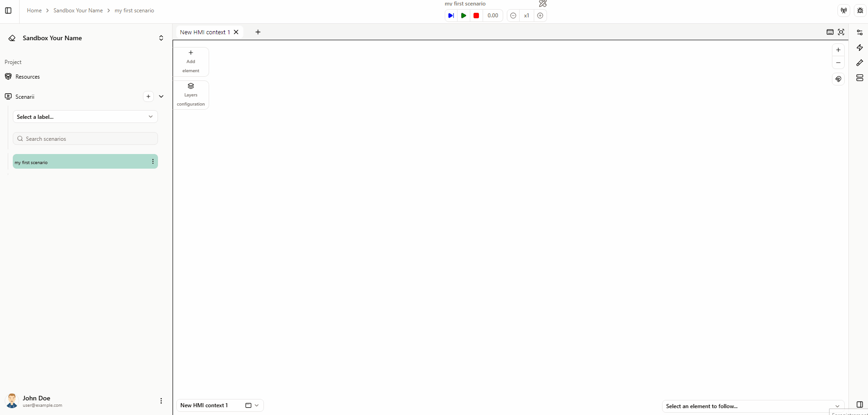
Task: Skip to scenario start with the blue icon
Action: (x=451, y=16)
